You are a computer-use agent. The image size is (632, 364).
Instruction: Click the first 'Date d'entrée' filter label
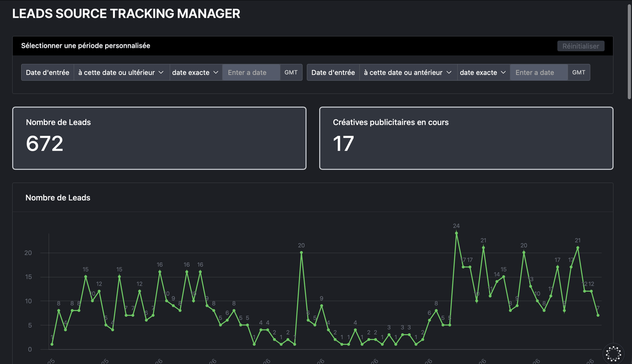pyautogui.click(x=48, y=72)
